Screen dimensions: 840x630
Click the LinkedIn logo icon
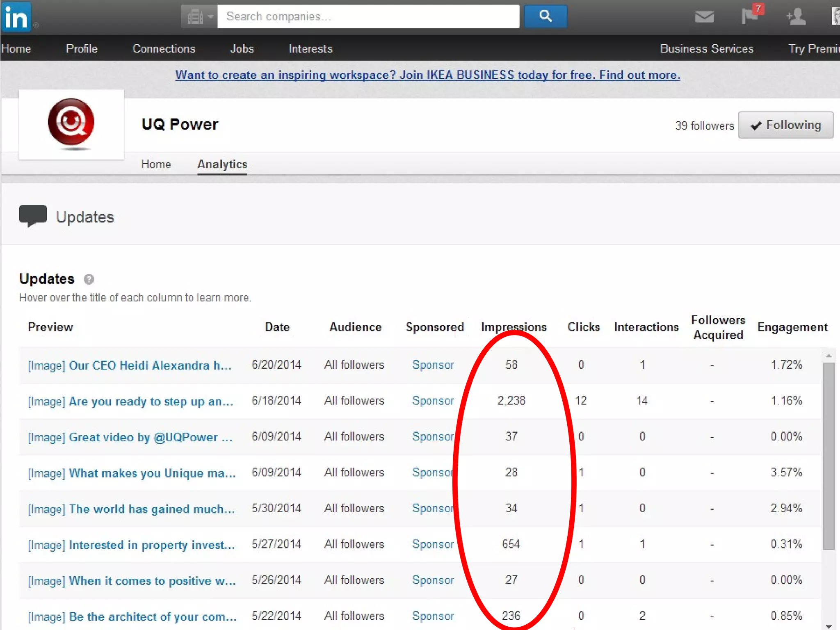pyautogui.click(x=16, y=17)
